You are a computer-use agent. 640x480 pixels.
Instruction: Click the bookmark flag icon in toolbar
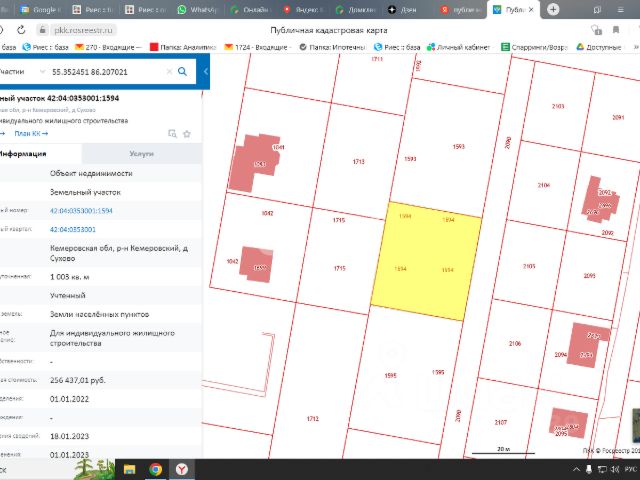click(x=616, y=30)
